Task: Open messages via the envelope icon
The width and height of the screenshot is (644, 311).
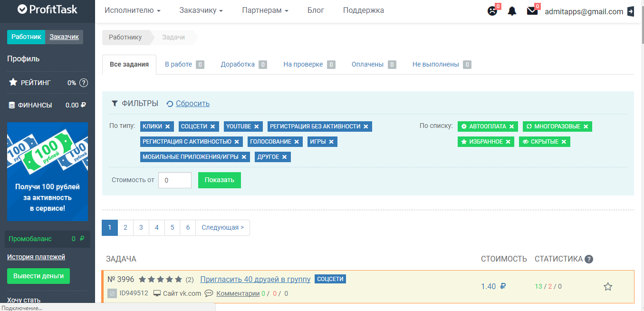Action: coord(531,10)
